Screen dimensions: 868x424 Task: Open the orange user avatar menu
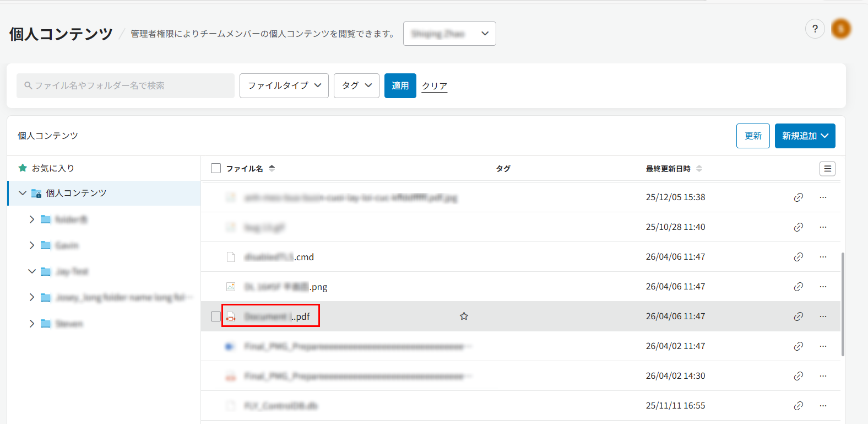click(841, 29)
